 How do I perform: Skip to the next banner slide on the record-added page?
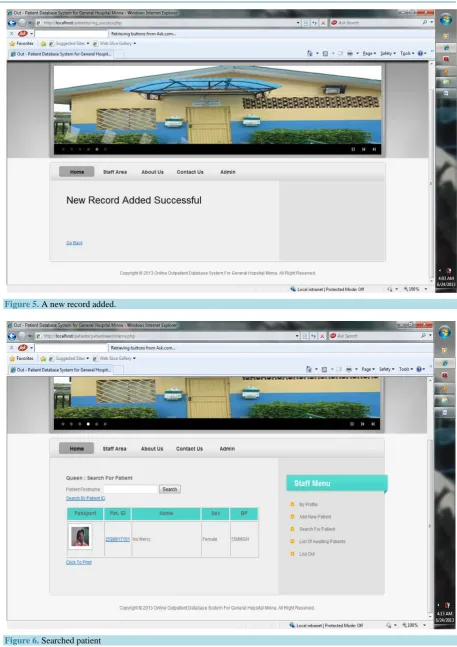click(374, 149)
